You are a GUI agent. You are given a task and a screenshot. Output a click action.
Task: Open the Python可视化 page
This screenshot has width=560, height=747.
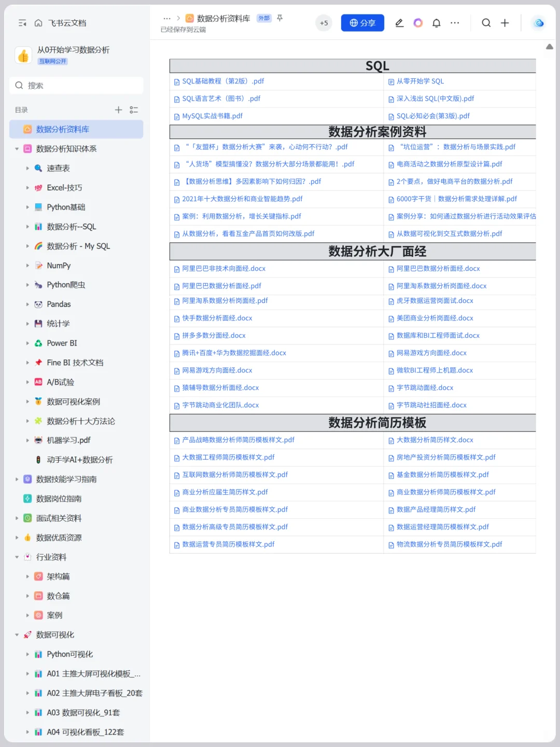(x=69, y=655)
